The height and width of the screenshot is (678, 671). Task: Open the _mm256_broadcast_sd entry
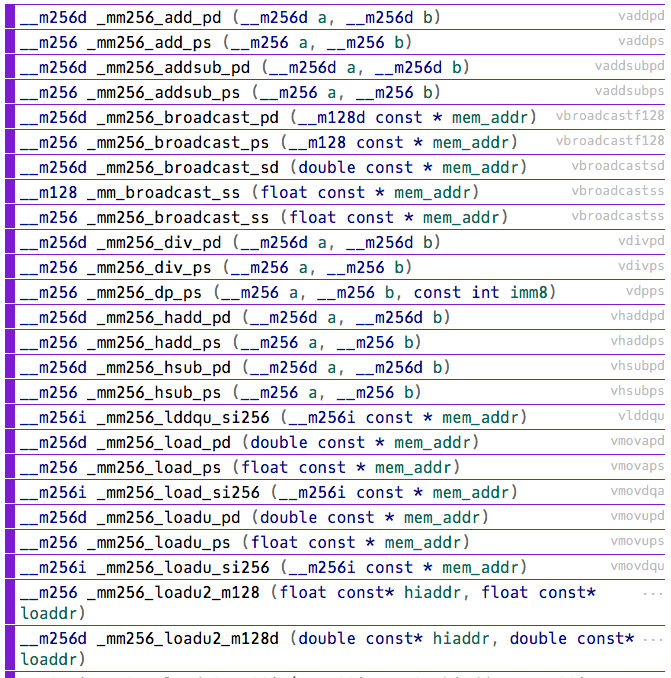point(335,167)
